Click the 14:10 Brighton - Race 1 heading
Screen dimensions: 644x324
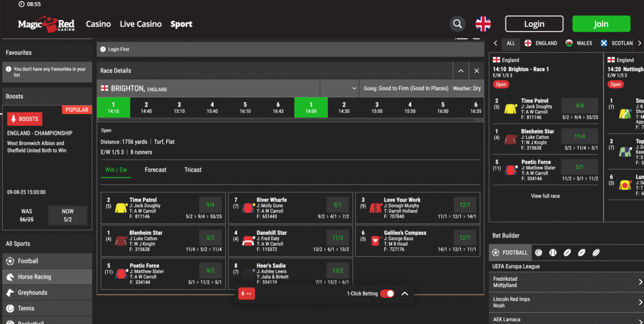521,69
